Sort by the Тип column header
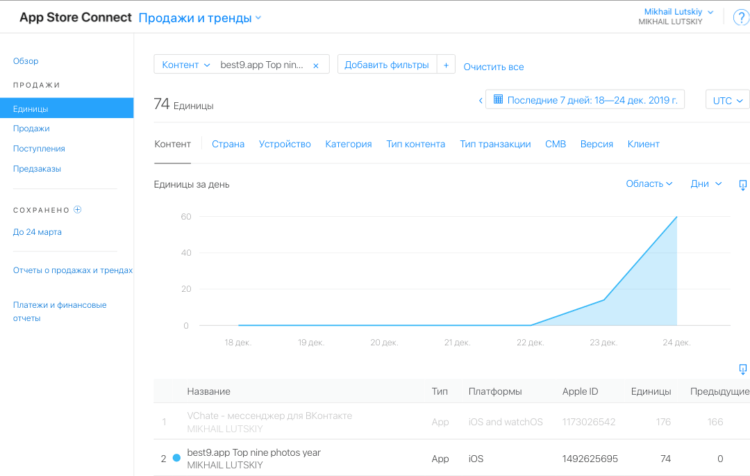The image size is (750, 476). pyautogui.click(x=440, y=391)
